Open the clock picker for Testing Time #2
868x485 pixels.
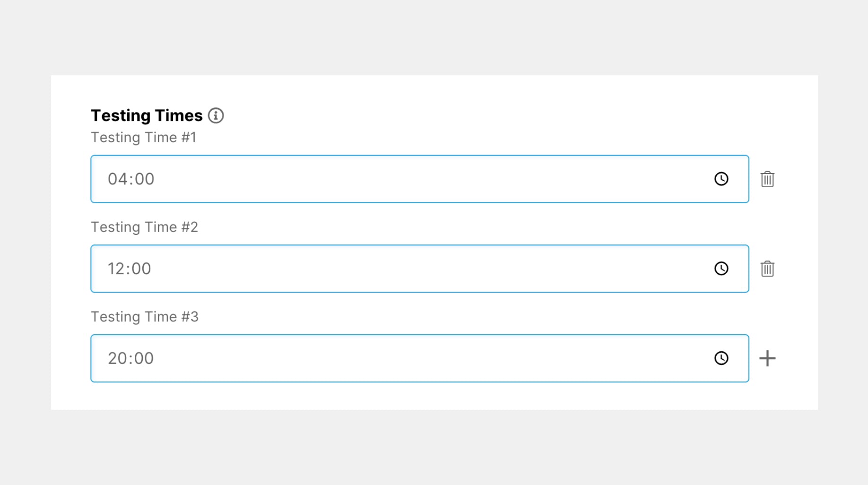click(721, 268)
